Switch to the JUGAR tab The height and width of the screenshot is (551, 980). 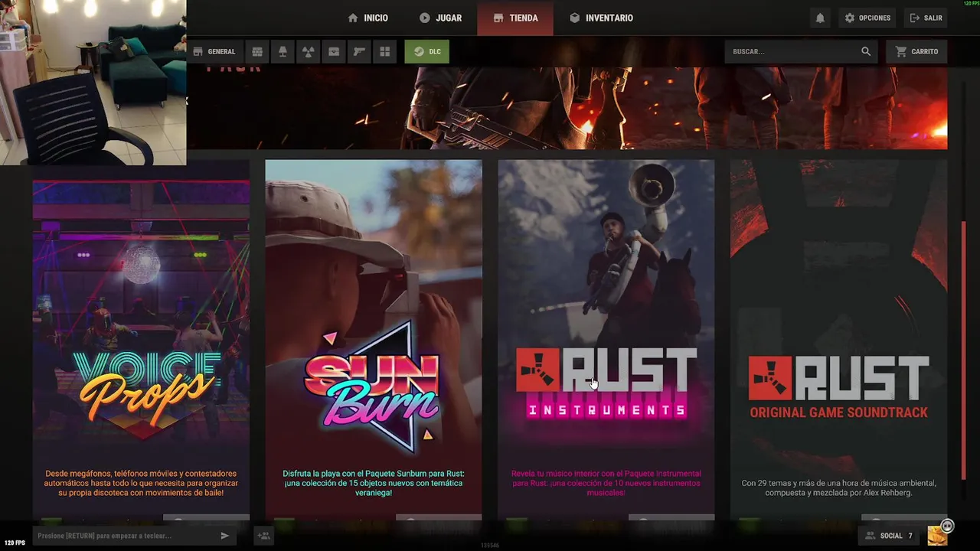coord(441,18)
